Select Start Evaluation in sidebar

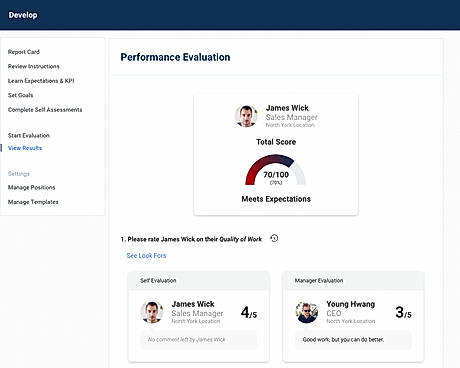coord(29,135)
